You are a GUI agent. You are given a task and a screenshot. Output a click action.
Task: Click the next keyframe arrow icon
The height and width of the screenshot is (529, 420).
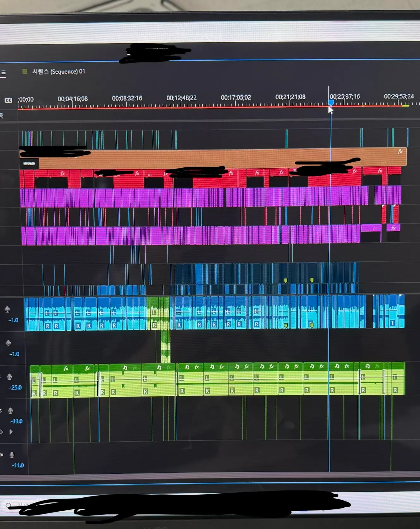pos(11,432)
